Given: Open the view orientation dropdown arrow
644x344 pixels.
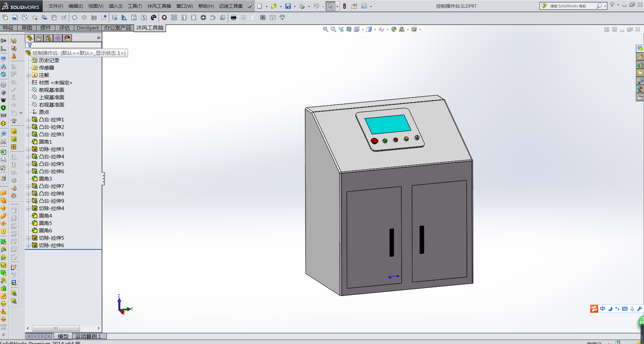Looking at the screenshot, I should (363, 30).
